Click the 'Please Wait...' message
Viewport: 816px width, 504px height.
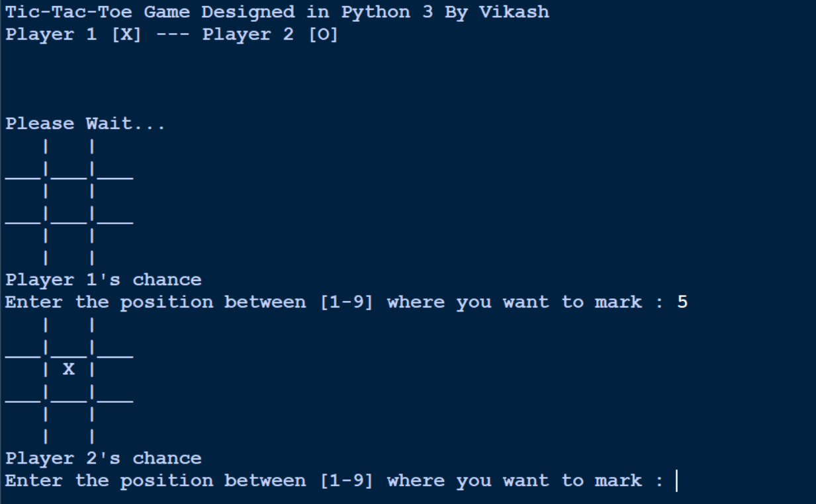point(85,124)
